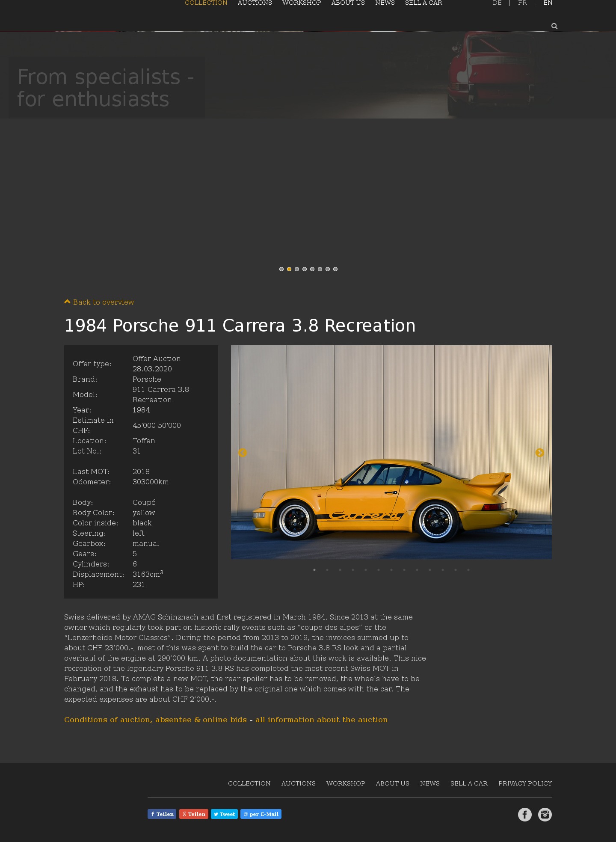This screenshot has width=616, height=842.
Task: Click the location value Toffen
Action: [x=144, y=441]
